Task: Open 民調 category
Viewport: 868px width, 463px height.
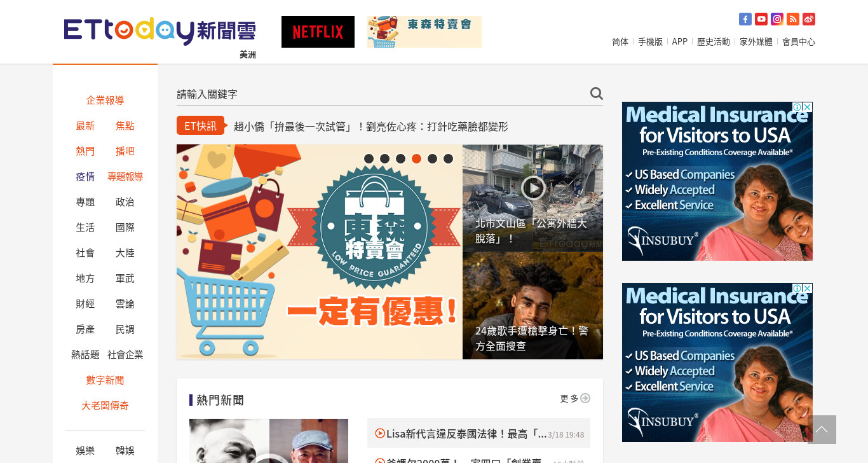Action: pos(125,329)
